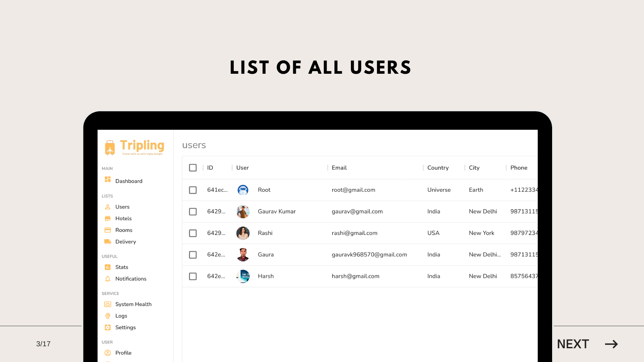
Task: Expand Settings in Service section
Action: pos(125,327)
